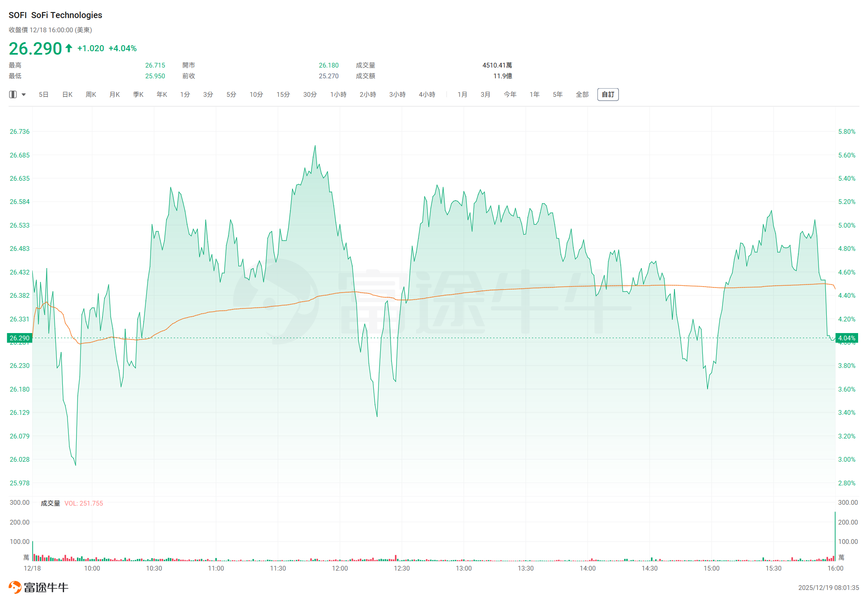Viewport: 868px width, 602px height.
Task: Show the 3月 range
Action: (x=485, y=94)
